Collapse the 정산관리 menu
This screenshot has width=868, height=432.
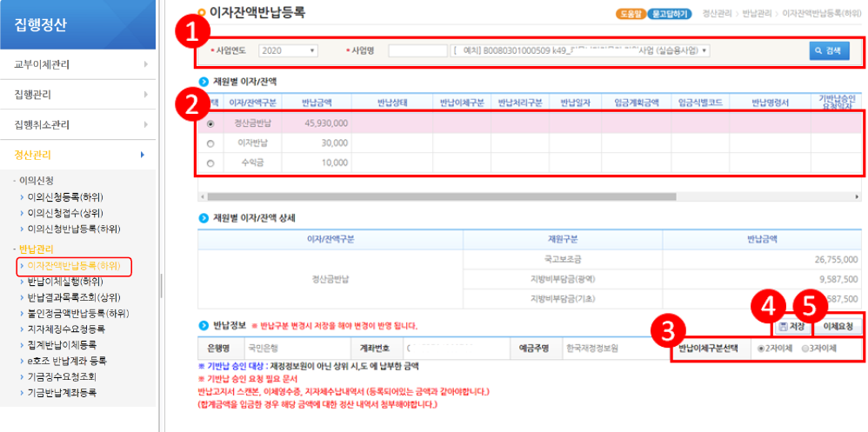[77, 155]
